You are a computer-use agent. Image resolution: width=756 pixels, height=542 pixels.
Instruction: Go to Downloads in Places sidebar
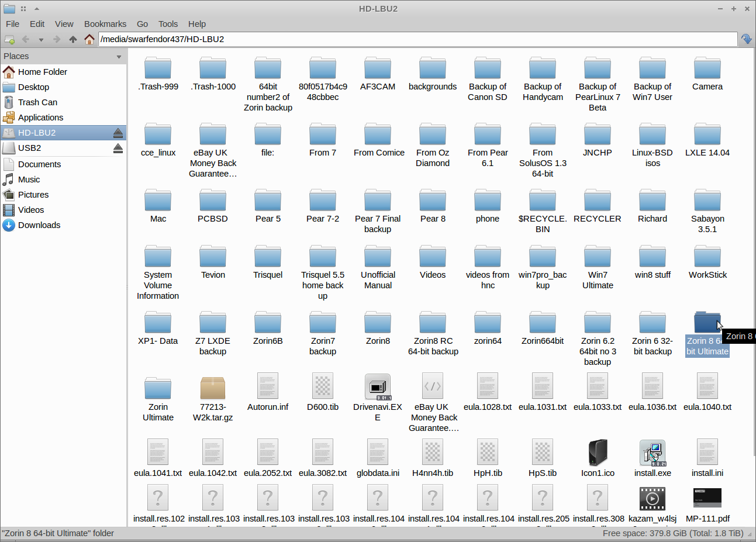click(x=39, y=225)
